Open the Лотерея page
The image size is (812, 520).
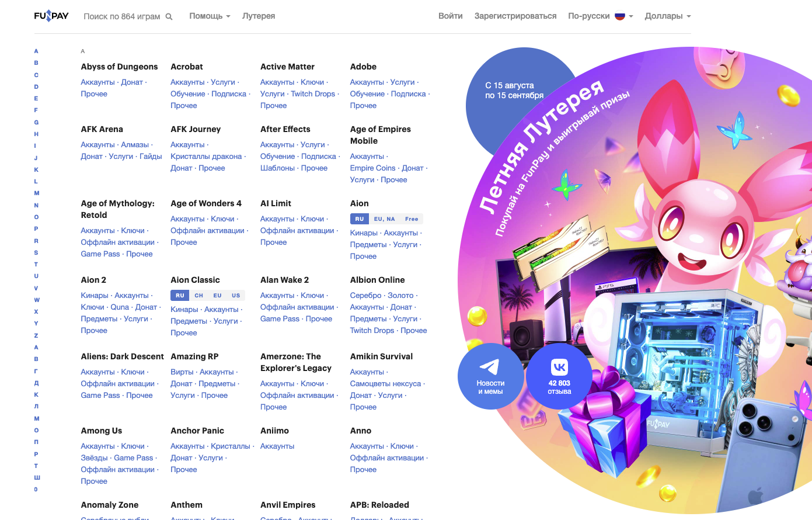pos(259,16)
